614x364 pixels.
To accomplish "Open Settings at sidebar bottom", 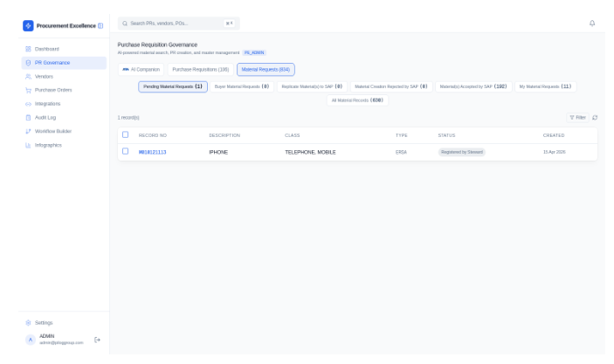I will tap(64, 323).
